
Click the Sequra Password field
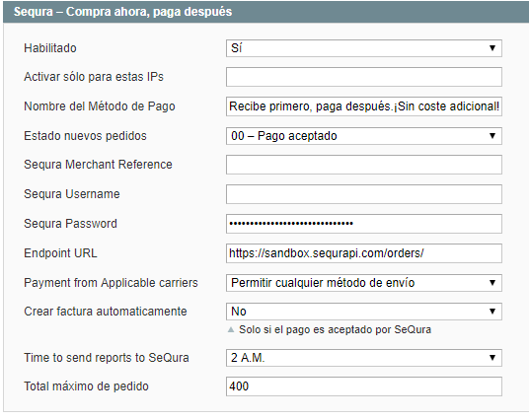point(364,224)
